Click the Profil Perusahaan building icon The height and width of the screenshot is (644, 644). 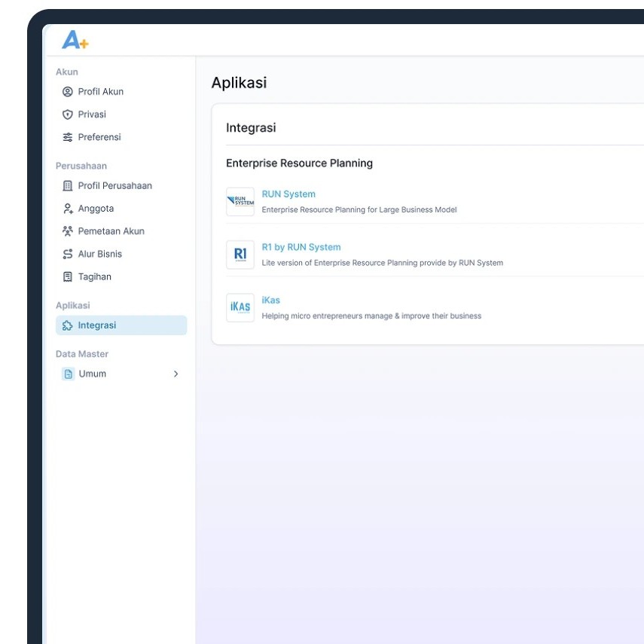tap(68, 186)
